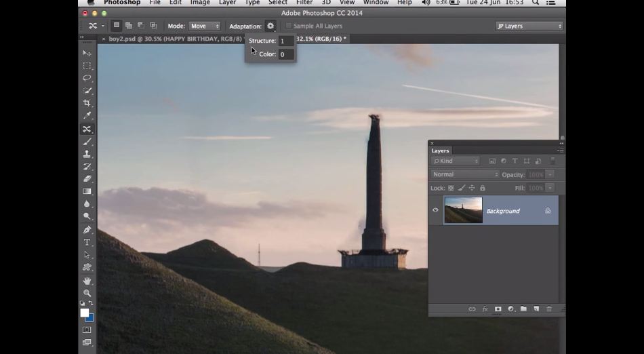Click the Structure value input field
This screenshot has height=354, width=644.
[285, 41]
